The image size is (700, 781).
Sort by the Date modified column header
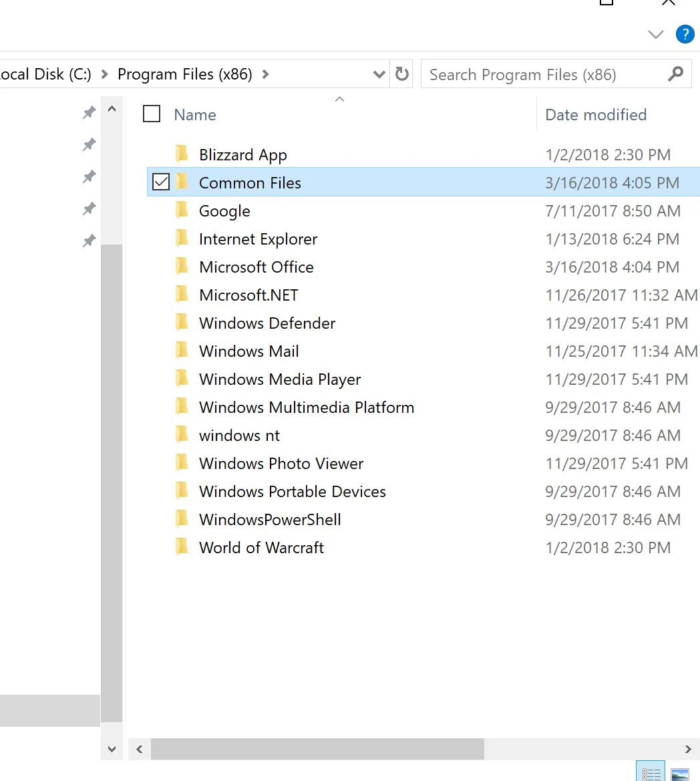pos(596,114)
